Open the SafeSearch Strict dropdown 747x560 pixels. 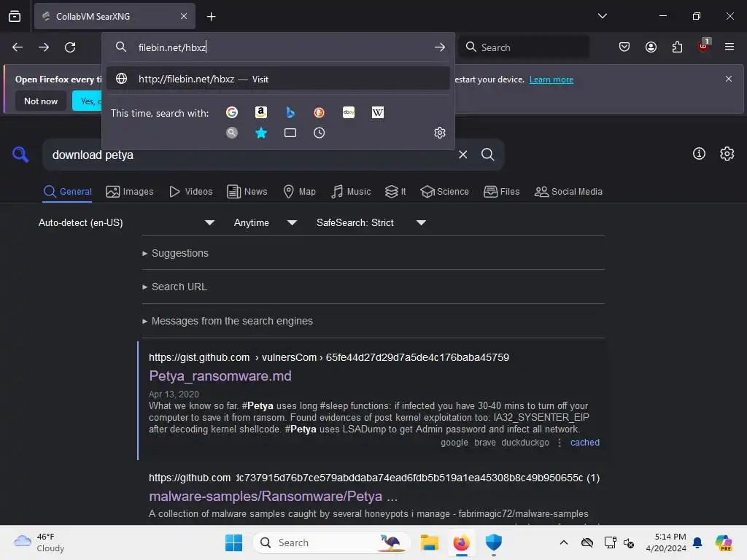(x=371, y=223)
